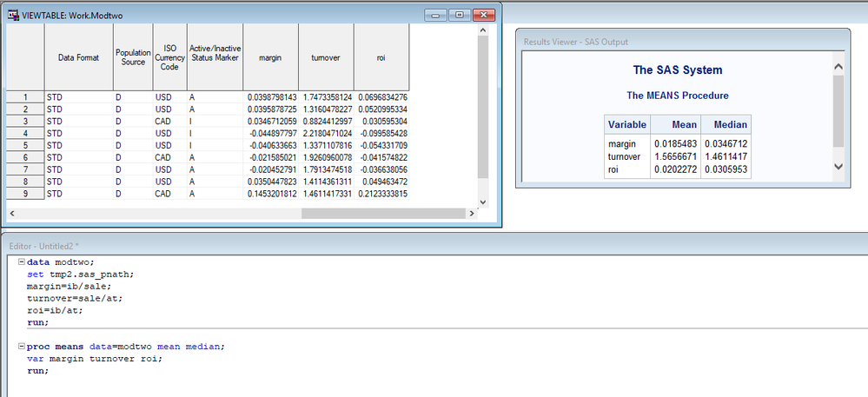Click the margin column header
Image resolution: width=868 pixels, height=397 pixels.
[x=271, y=57]
